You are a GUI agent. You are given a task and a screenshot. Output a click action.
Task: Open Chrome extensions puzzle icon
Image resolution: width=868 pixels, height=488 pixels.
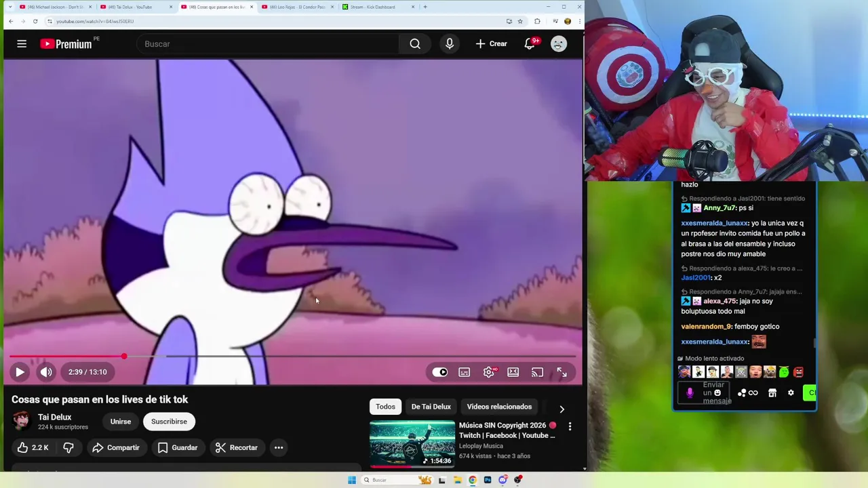coord(537,21)
